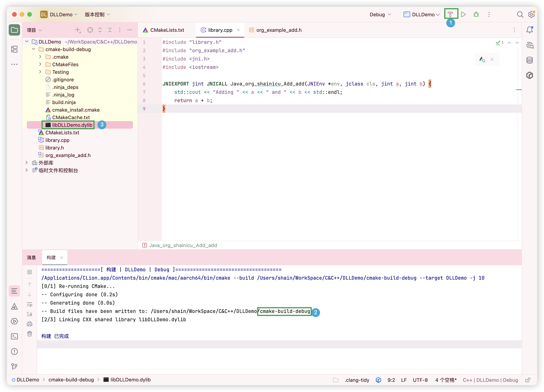Open editor tabs options menu
The width and height of the screenshot is (544, 392).
514,30
